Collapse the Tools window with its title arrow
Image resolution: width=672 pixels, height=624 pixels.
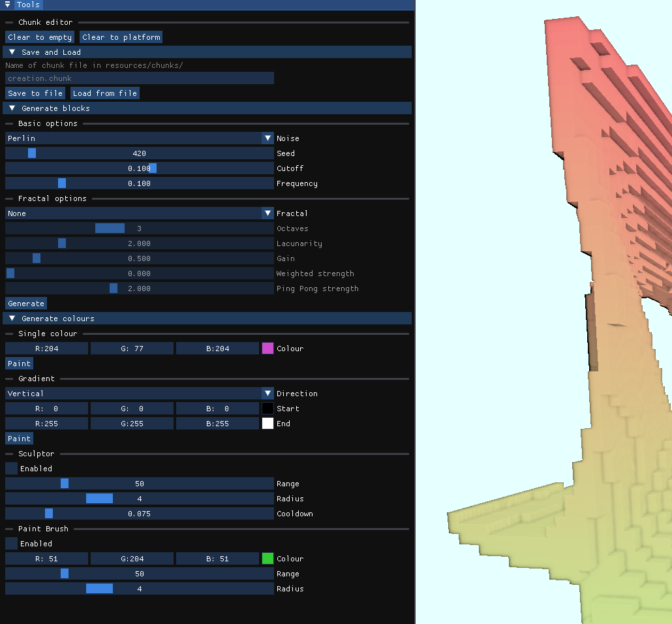pyautogui.click(x=7, y=5)
